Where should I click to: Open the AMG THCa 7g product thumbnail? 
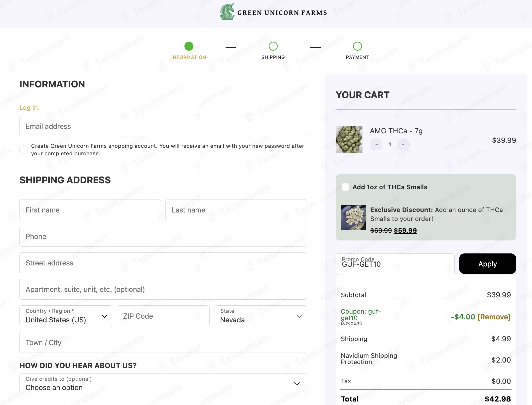[349, 140]
